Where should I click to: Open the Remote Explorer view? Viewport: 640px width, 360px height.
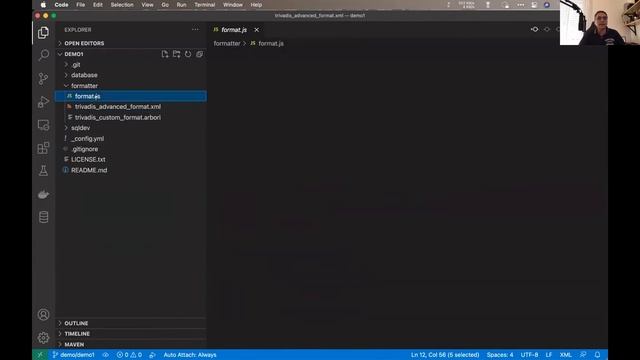click(43, 125)
